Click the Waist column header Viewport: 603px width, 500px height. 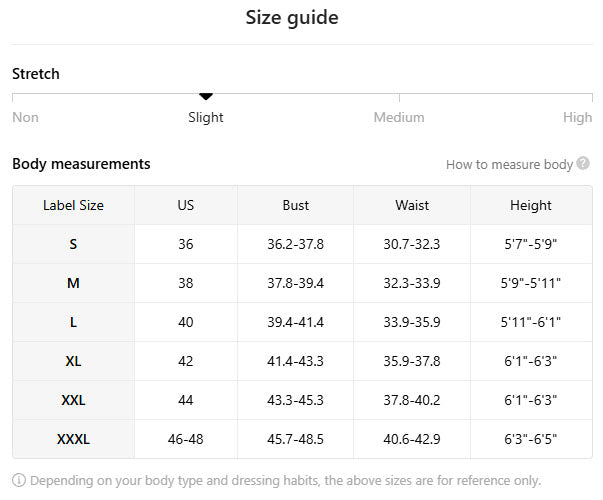click(412, 205)
